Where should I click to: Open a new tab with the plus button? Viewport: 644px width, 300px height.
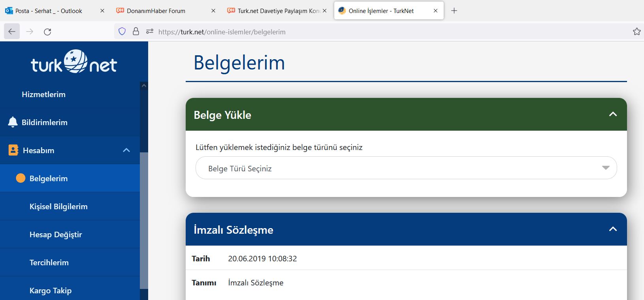[454, 11]
